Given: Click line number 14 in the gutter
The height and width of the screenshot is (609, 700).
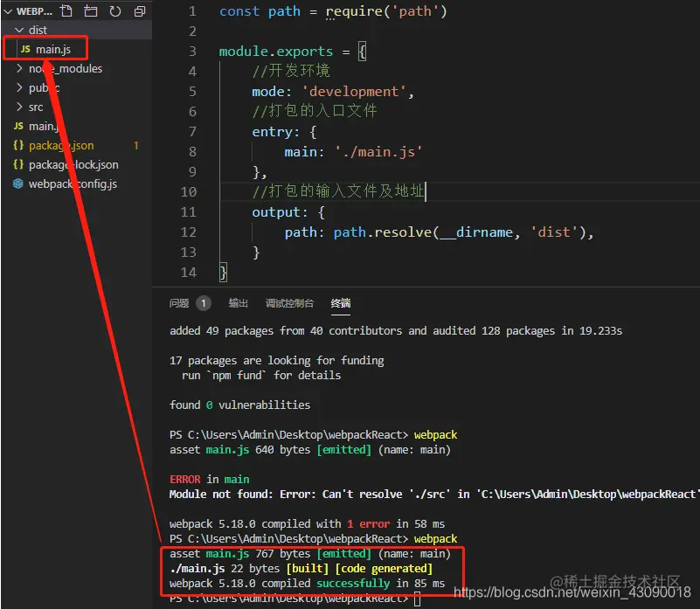Looking at the screenshot, I should coord(189,273).
